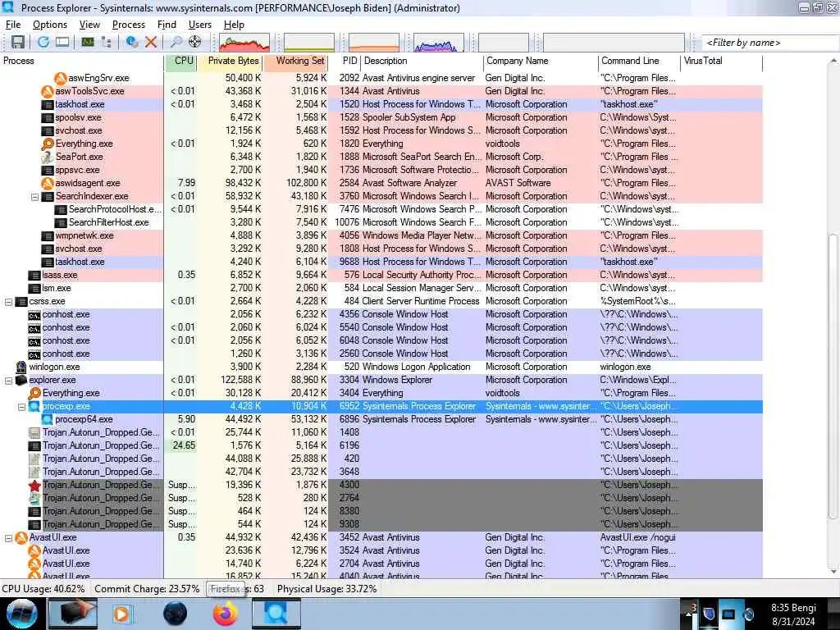Click the Avast icon of AvastUI.exe PID 3452

(21, 538)
